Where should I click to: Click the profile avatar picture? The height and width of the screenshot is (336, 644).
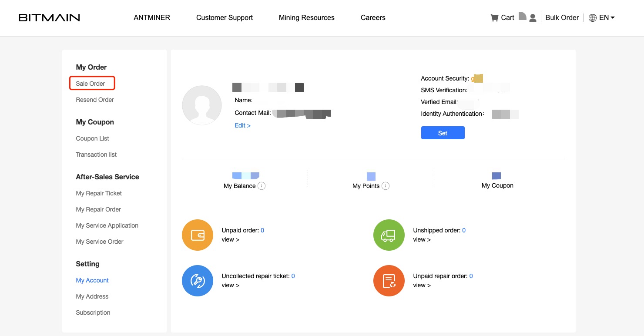(202, 105)
